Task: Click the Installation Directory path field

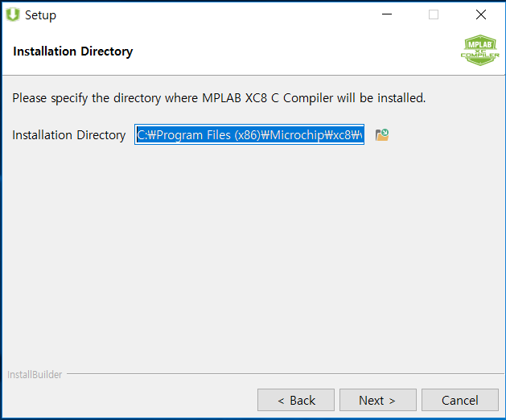Action: tap(249, 134)
